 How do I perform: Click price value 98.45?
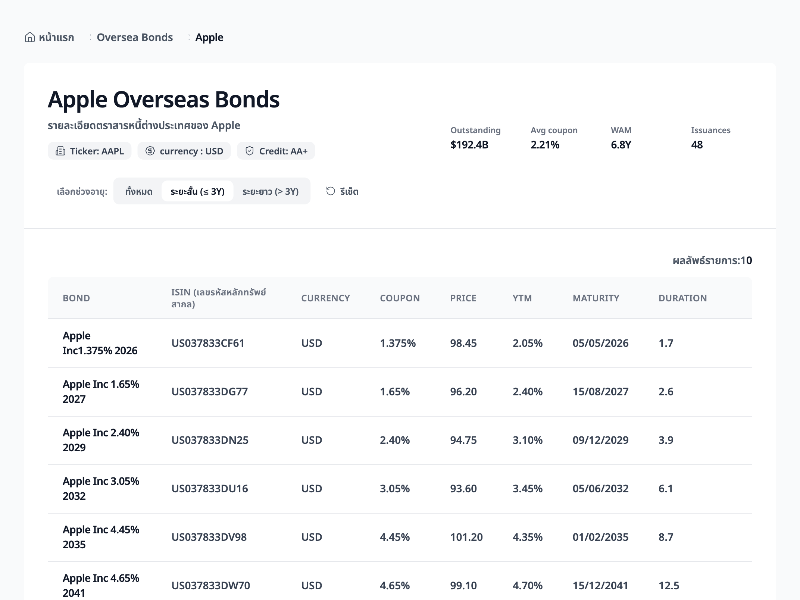pos(463,343)
